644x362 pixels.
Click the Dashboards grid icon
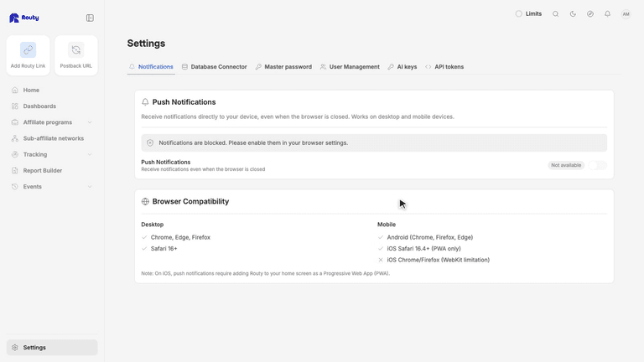(x=15, y=106)
